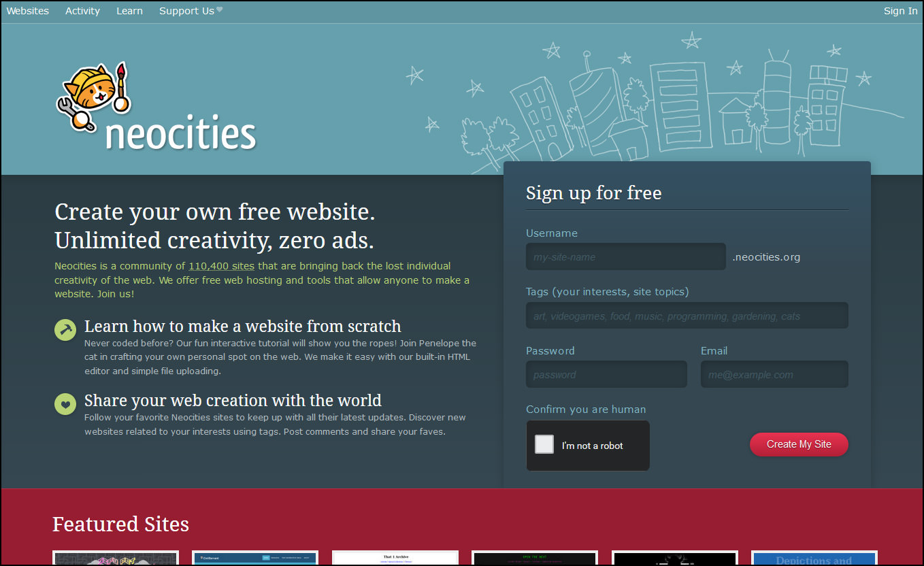Image resolution: width=924 pixels, height=566 pixels.
Task: Click into the Password field
Action: pos(606,374)
